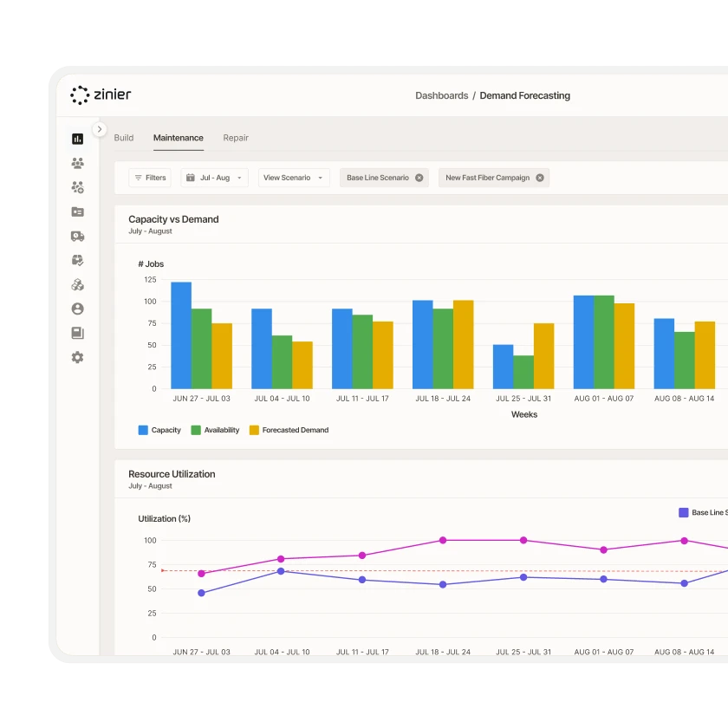Select the Maintenance tab
728x728 pixels.
pyautogui.click(x=179, y=138)
